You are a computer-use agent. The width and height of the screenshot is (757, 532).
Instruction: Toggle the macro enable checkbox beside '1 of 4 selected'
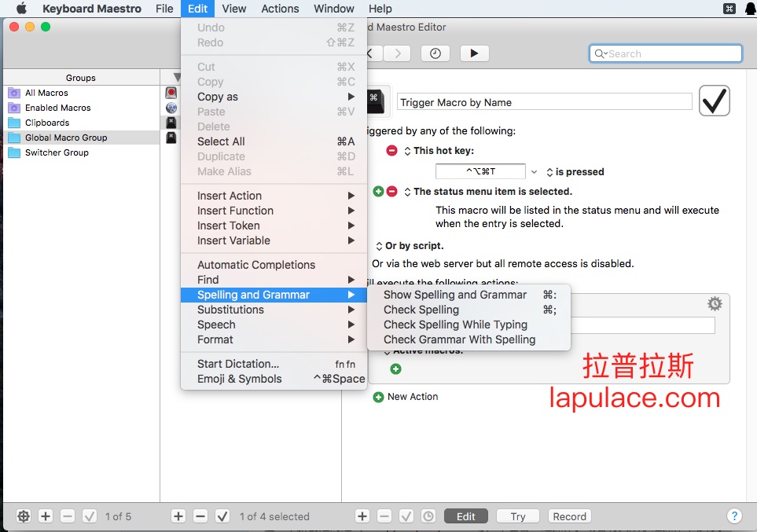tap(222, 516)
